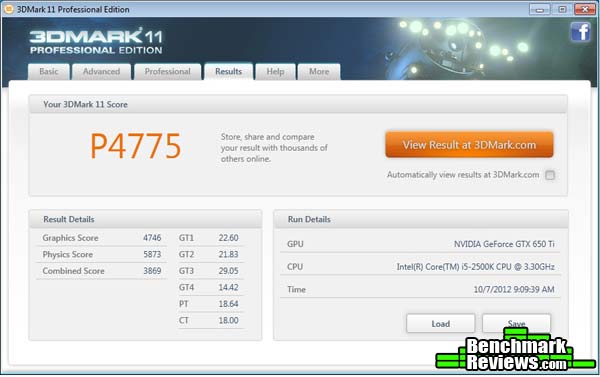Click the Physics Score label

coord(68,254)
